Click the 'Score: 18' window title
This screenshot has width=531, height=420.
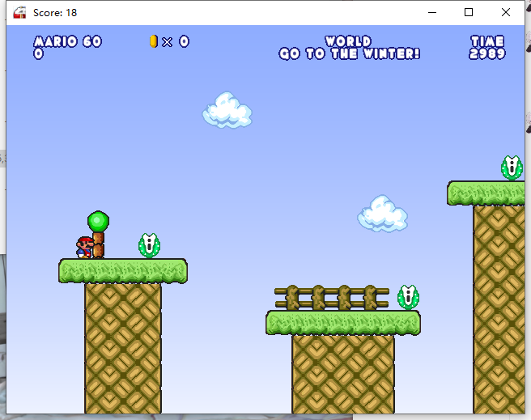(55, 13)
